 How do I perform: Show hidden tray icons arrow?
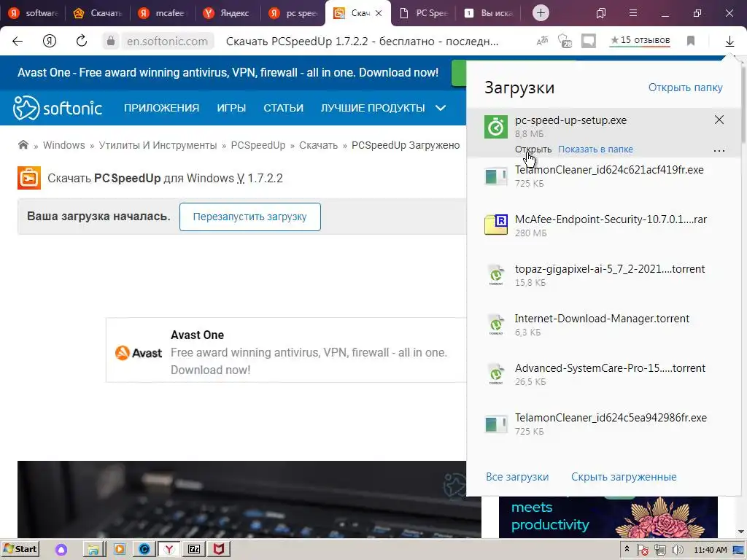point(627,550)
